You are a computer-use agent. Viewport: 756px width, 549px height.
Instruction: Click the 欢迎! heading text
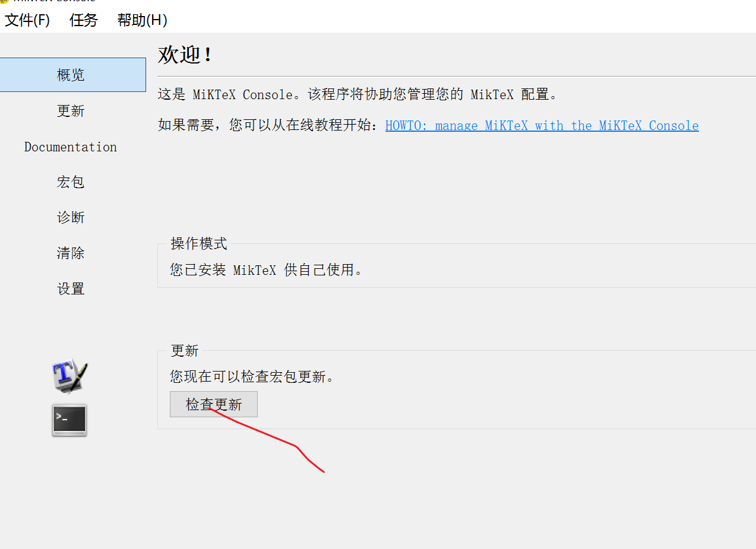click(x=185, y=55)
